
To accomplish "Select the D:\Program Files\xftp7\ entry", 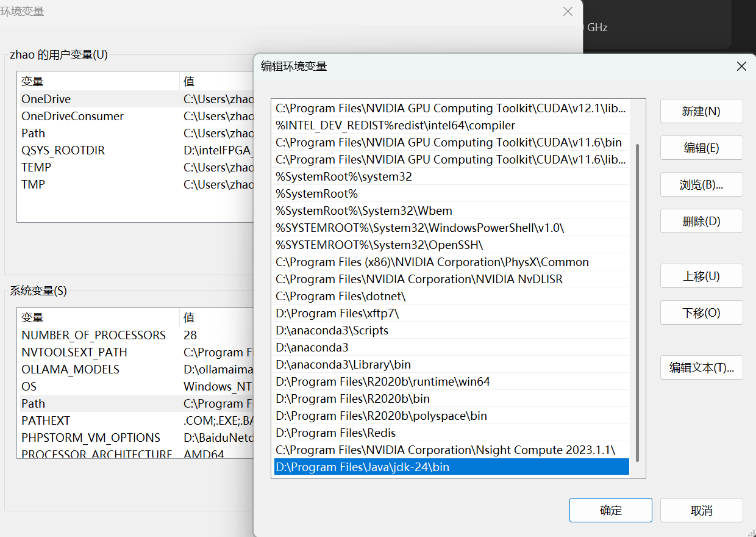I will pos(452,313).
